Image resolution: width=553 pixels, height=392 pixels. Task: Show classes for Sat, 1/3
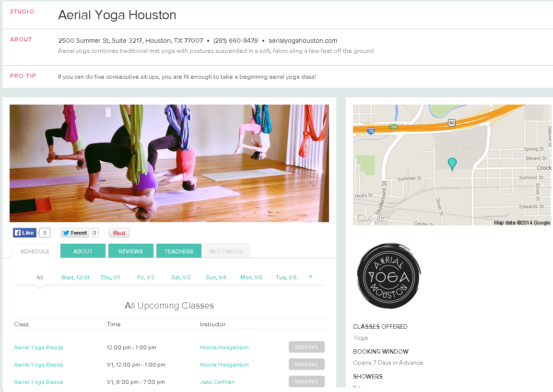pos(180,277)
